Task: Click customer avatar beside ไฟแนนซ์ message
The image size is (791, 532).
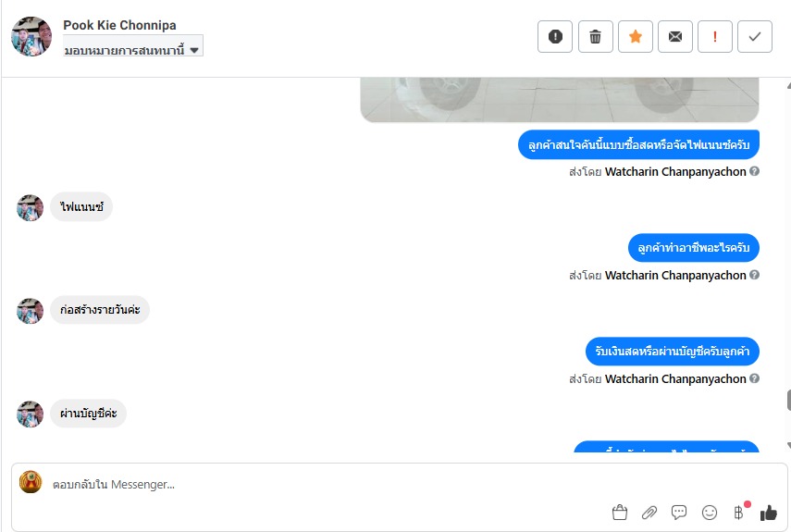Action: 31,208
